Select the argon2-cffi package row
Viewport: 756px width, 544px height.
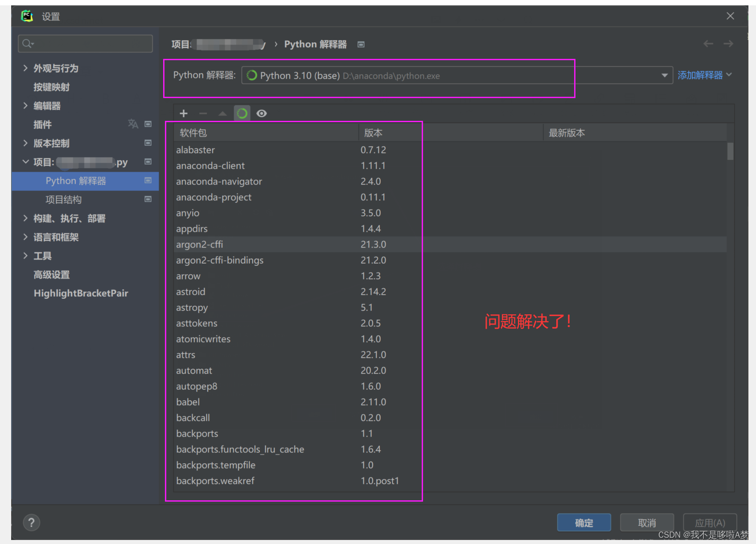coord(450,244)
